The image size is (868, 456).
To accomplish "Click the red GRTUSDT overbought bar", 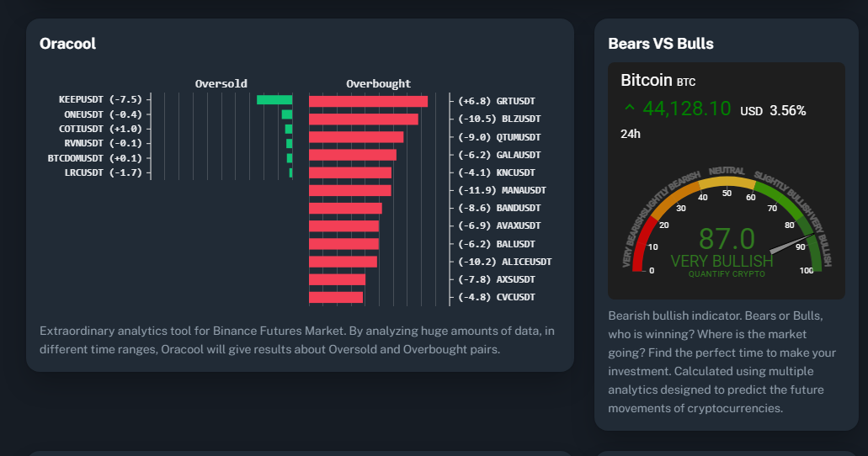I will (x=368, y=101).
